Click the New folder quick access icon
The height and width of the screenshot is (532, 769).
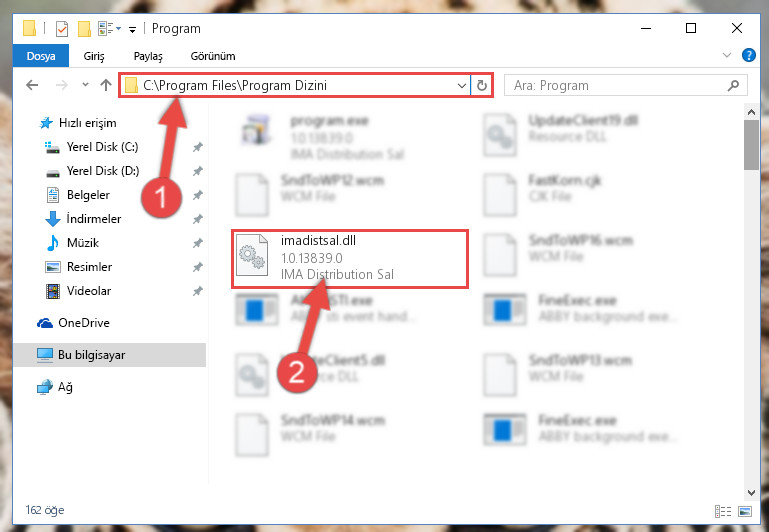point(84,29)
